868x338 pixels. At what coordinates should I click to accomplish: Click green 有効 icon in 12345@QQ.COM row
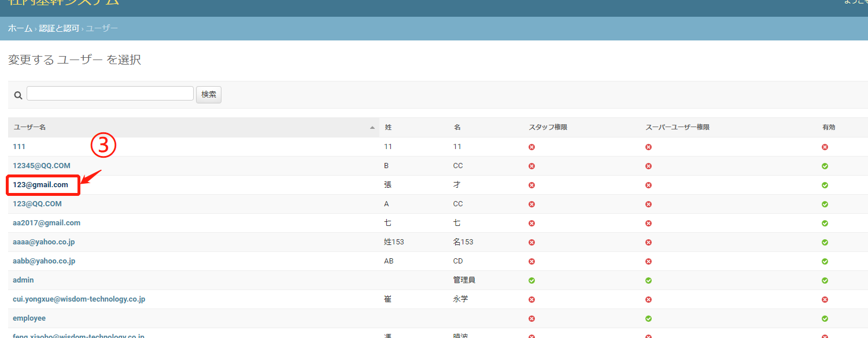[825, 166]
